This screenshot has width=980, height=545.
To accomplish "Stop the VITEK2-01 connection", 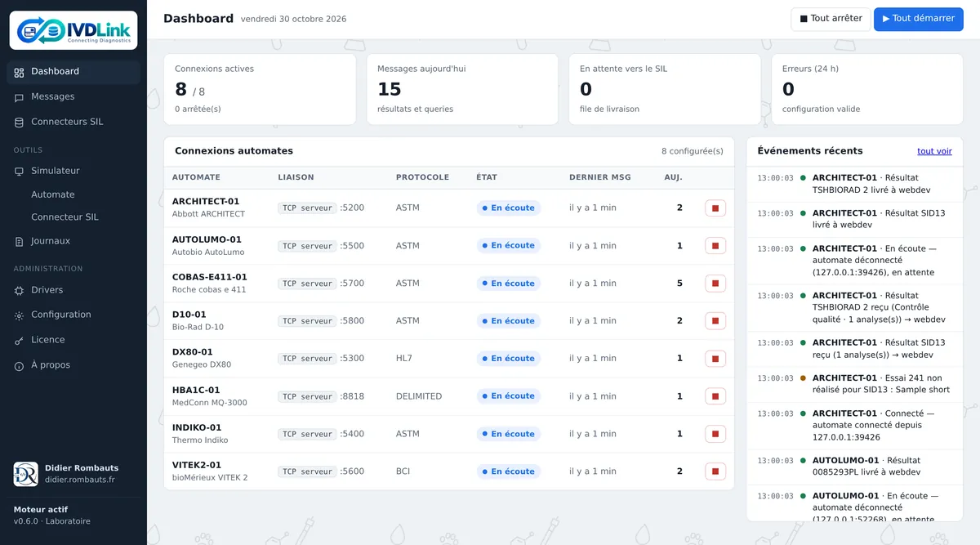I will coord(715,471).
